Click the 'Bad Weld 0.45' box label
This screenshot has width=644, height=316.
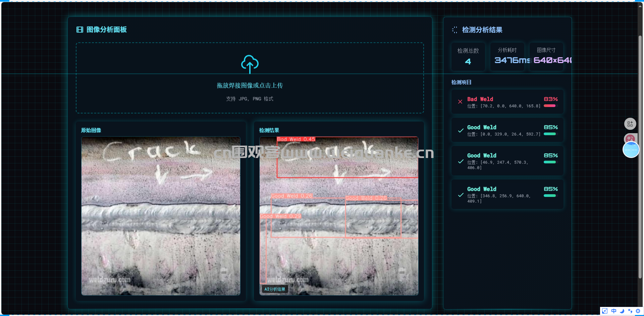coord(296,139)
